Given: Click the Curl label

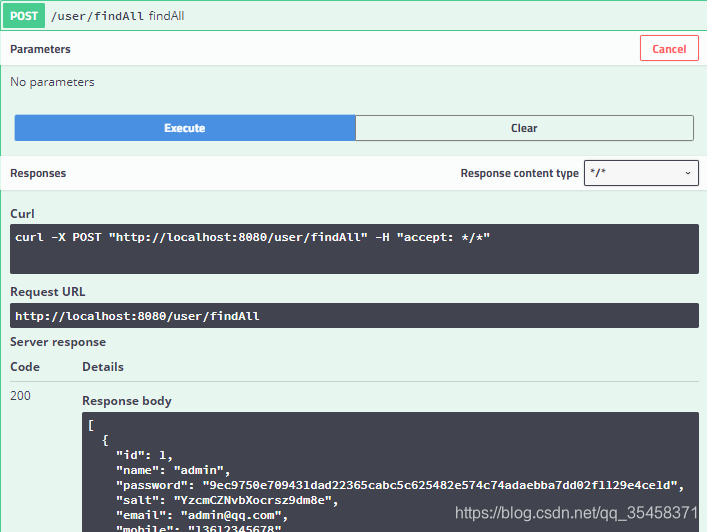Looking at the screenshot, I should coord(22,214).
